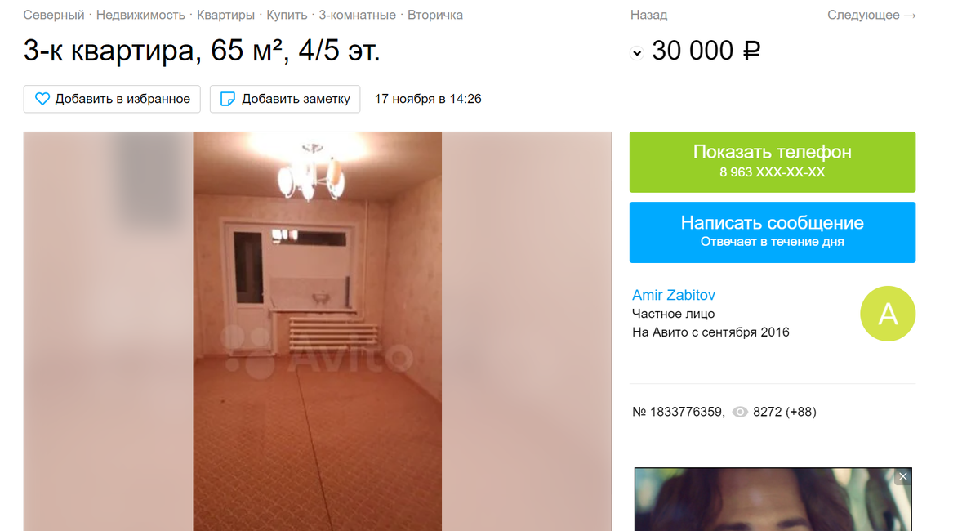Viewport: 980px width, 531px height.
Task: Open Amir Zabitov seller profile
Action: (x=674, y=295)
